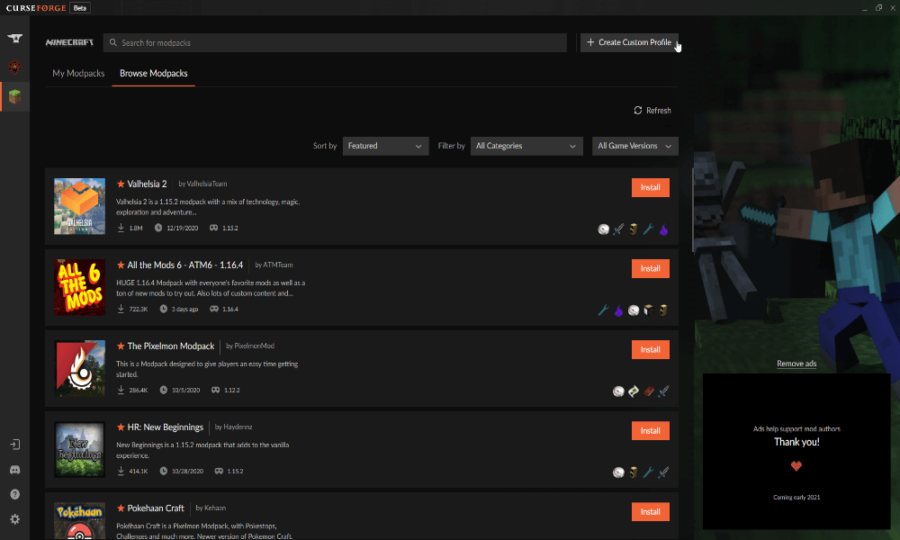Open The Pixelmon Modpack title

coord(170,346)
